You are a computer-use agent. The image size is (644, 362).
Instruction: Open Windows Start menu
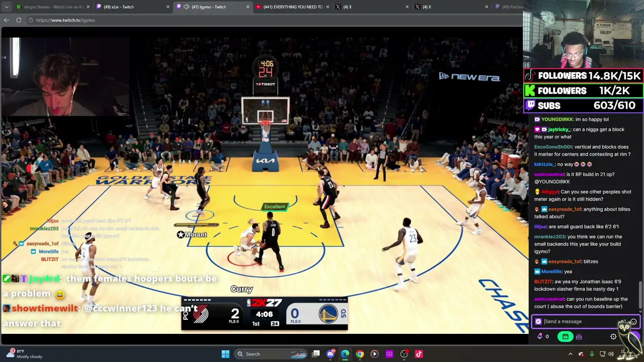tap(225, 354)
